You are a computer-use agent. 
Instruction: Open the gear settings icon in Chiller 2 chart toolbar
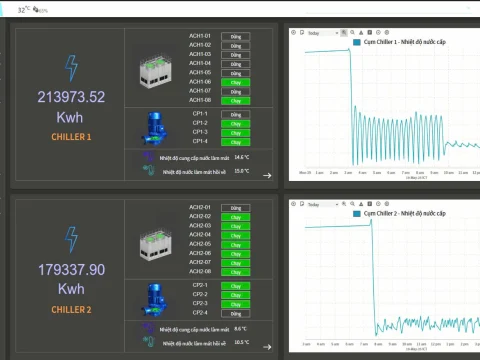click(x=387, y=204)
